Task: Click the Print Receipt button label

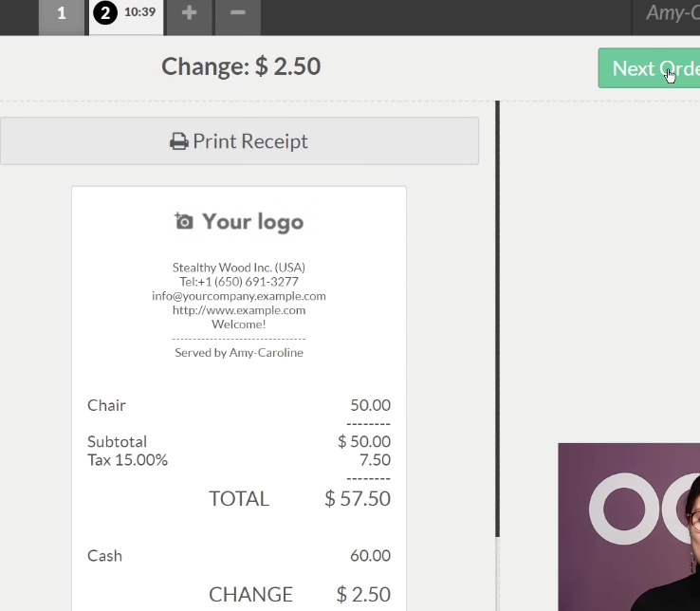Action: click(250, 141)
